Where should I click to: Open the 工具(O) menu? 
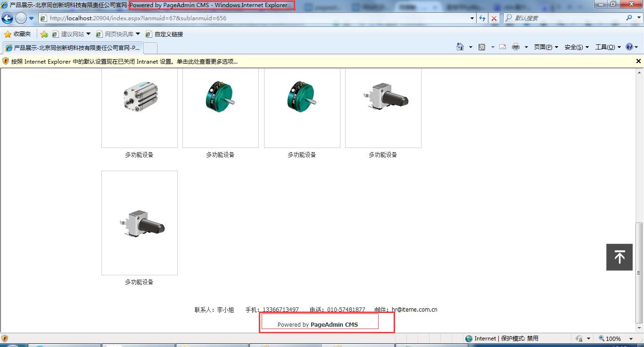click(607, 47)
